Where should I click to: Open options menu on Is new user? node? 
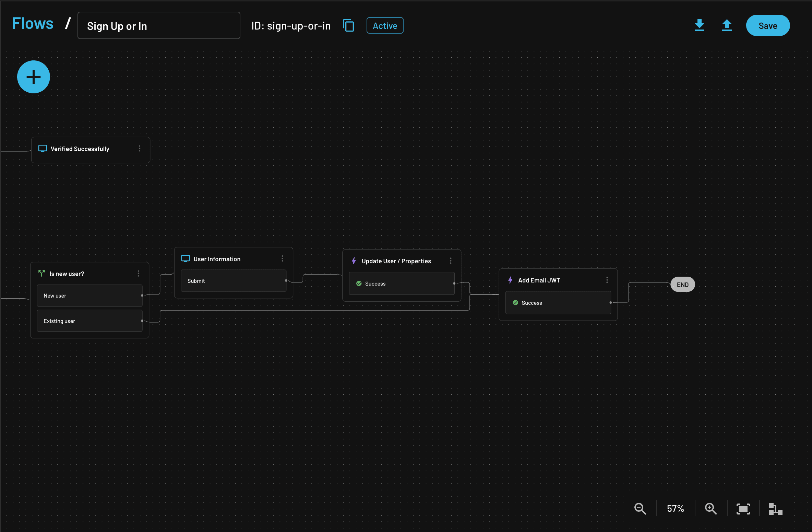pos(138,274)
